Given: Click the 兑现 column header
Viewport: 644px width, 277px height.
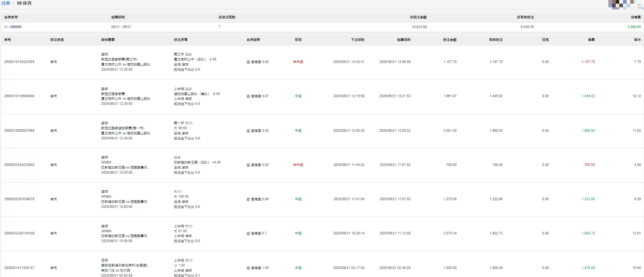Looking at the screenshot, I should pos(546,40).
